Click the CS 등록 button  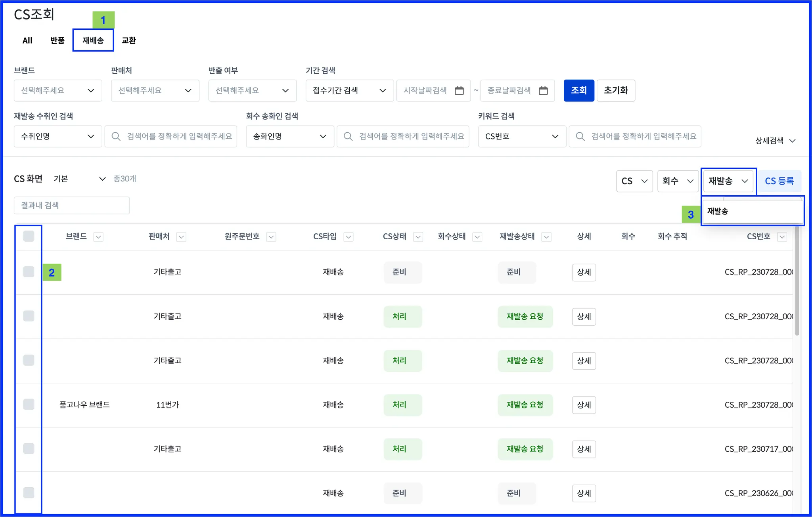point(779,181)
